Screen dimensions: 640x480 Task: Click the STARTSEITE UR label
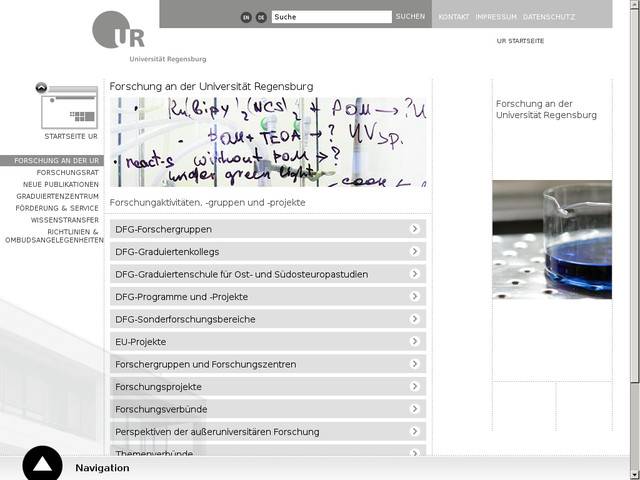[71, 136]
